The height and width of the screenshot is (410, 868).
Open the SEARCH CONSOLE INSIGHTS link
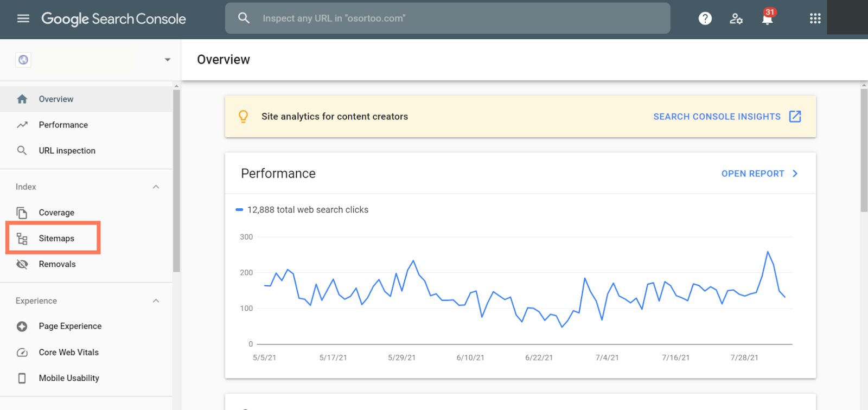point(716,117)
